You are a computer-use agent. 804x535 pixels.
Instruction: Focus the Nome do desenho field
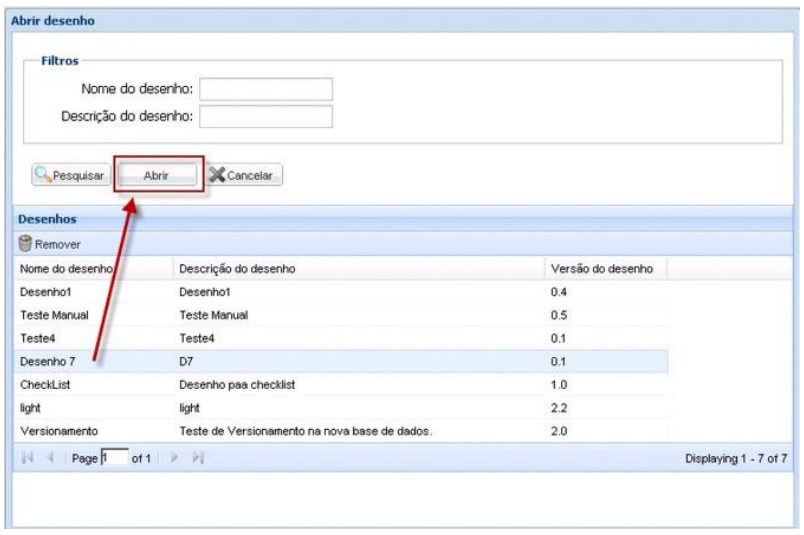tap(265, 90)
